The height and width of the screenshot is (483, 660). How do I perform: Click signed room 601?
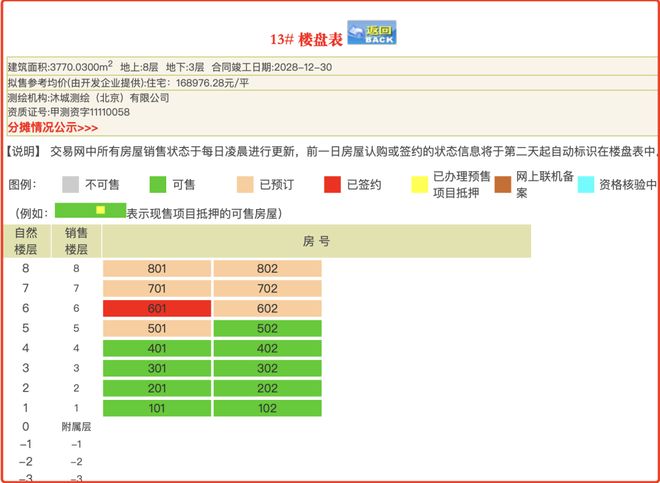coord(157,308)
